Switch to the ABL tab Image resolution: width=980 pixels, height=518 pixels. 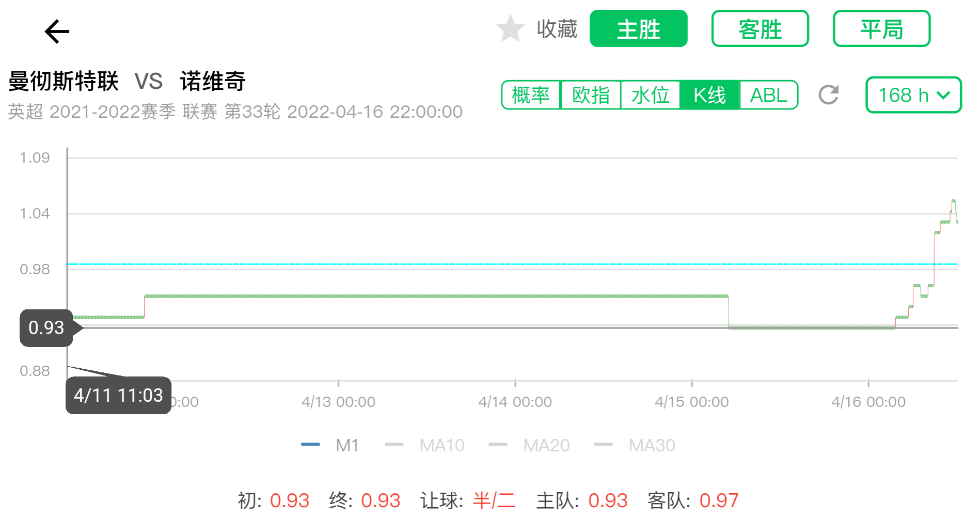(769, 95)
